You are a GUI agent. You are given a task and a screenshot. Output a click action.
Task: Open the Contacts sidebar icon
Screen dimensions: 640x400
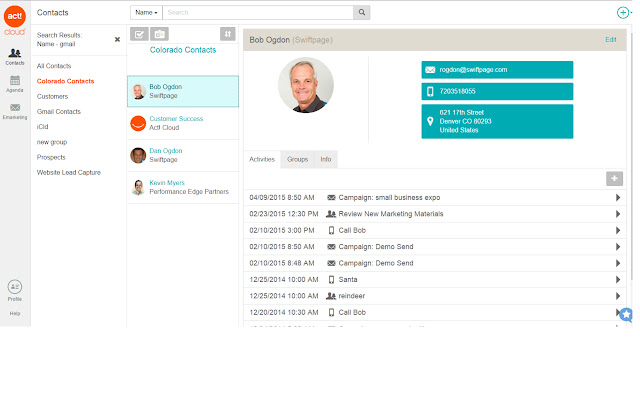(x=15, y=56)
